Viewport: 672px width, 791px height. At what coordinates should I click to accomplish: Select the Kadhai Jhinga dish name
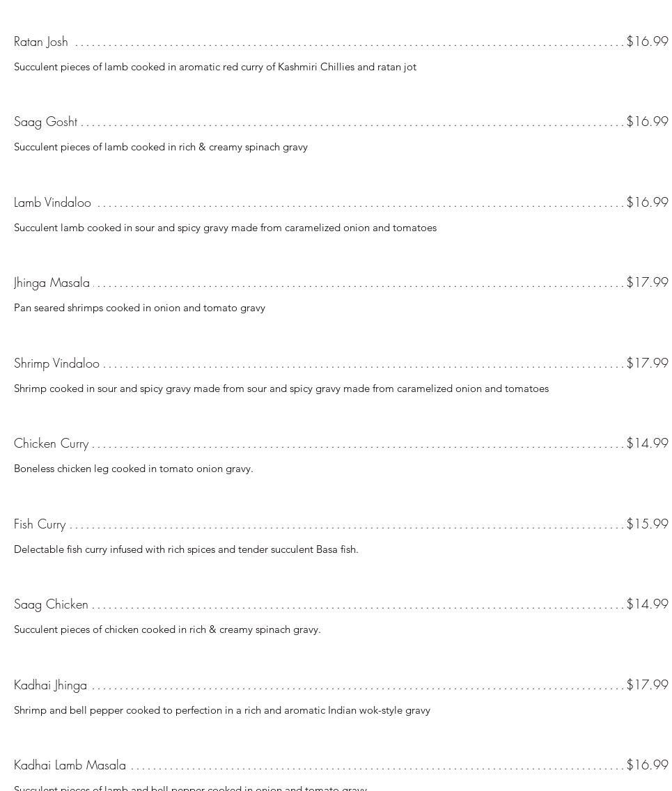[50, 685]
